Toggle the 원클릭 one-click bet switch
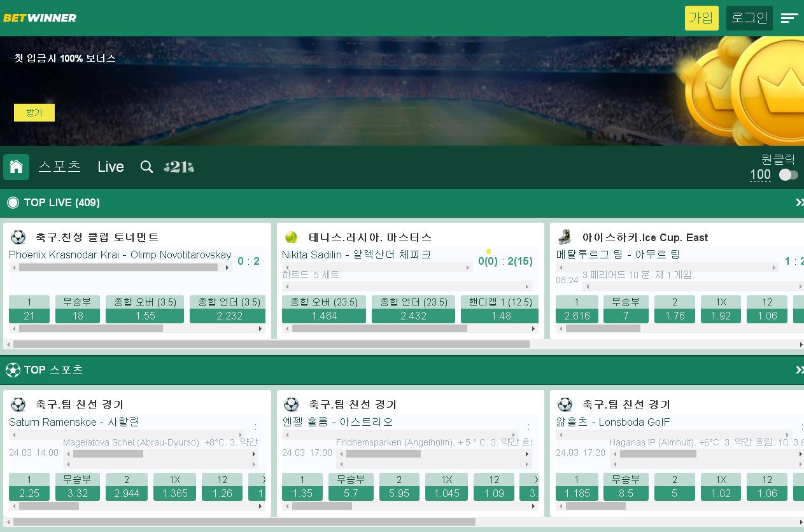804x532 pixels. [788, 174]
